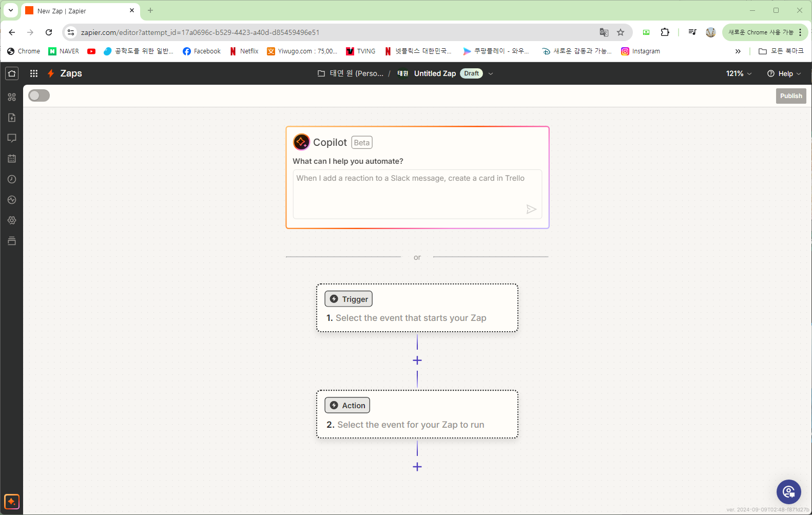View site information icon in address bar
812x515 pixels.
click(71, 32)
